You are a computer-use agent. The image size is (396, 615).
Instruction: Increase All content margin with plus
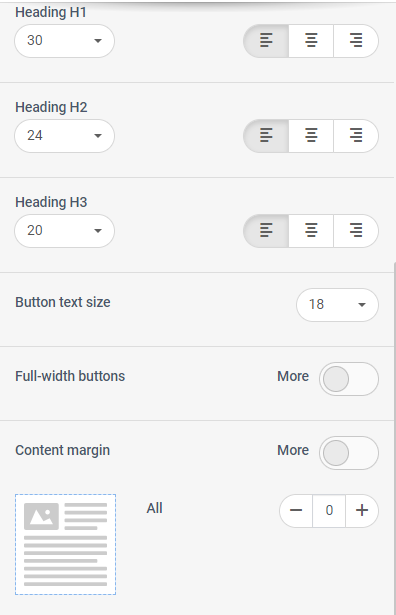pos(362,511)
